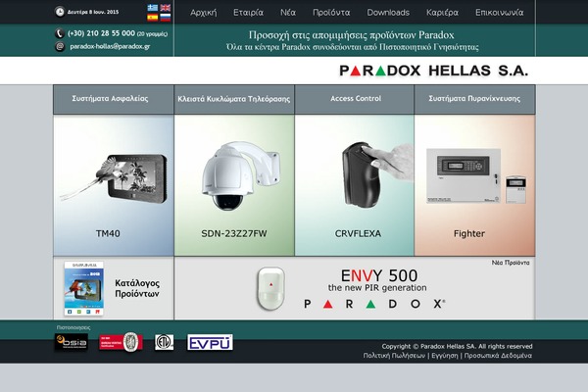This screenshot has width=588, height=392.
Task: Select the Κλειστά Κυκλώματα Τηλεόρασης category tab
Action: click(x=234, y=99)
